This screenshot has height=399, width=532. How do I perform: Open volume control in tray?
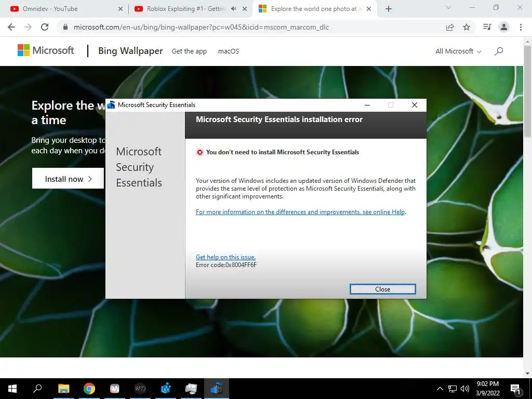465,389
